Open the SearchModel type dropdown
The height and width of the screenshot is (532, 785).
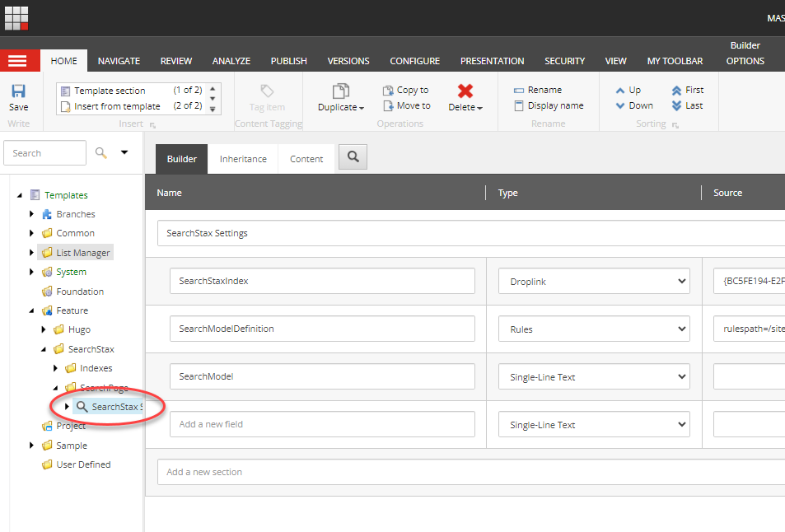(x=594, y=377)
